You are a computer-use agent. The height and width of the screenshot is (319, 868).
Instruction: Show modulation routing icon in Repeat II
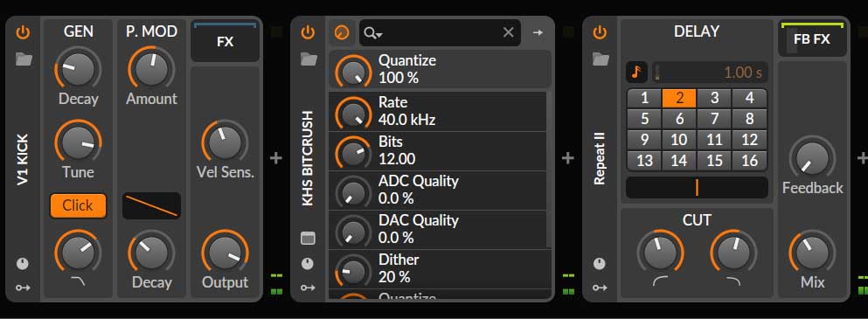[600, 288]
